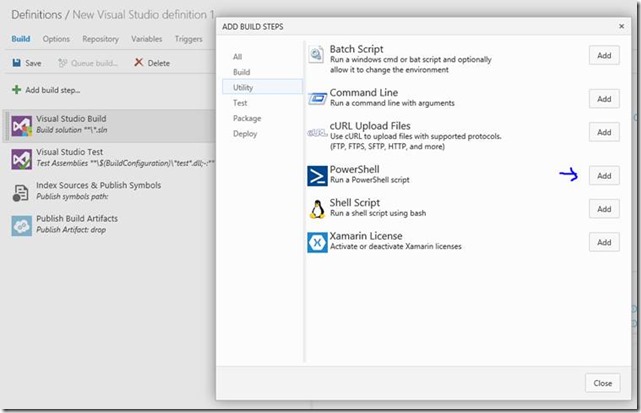Click the red Delete X icon

coord(139,62)
